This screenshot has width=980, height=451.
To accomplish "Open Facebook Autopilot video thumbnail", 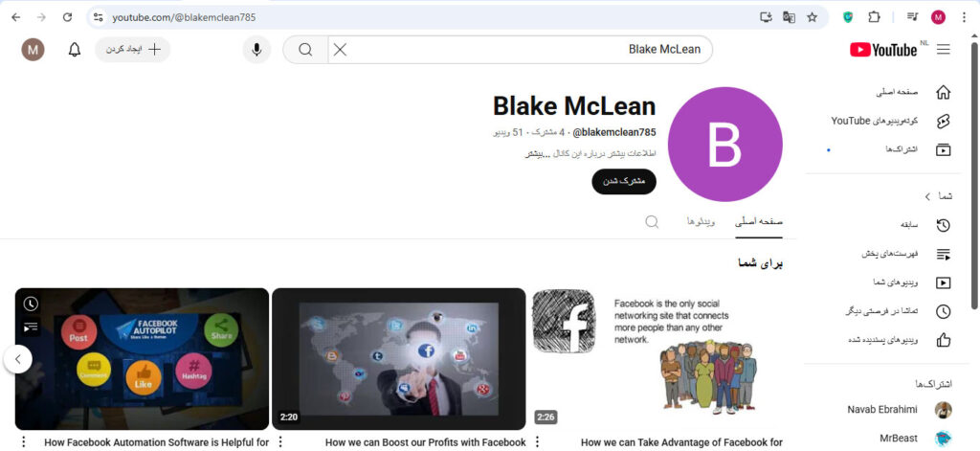I will click(142, 358).
